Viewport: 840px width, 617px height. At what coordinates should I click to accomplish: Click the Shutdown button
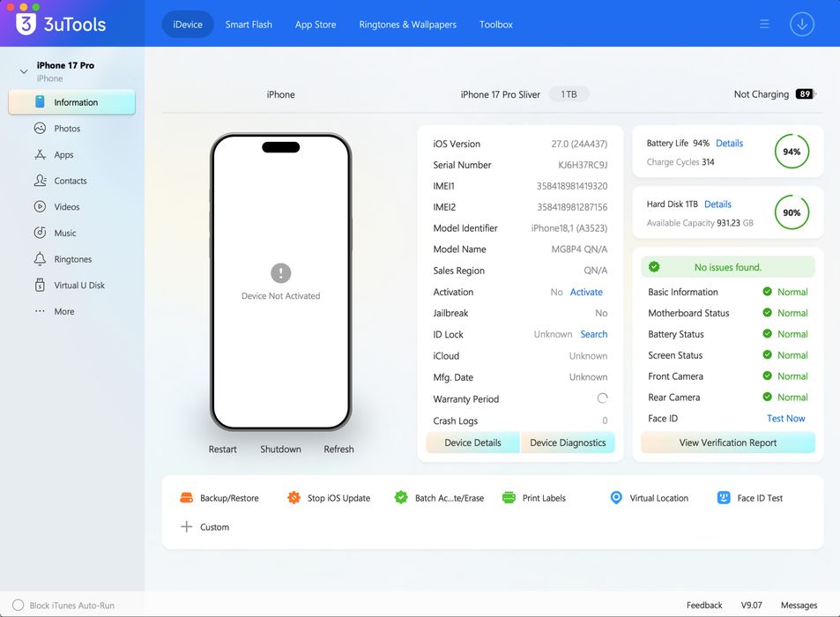click(280, 449)
